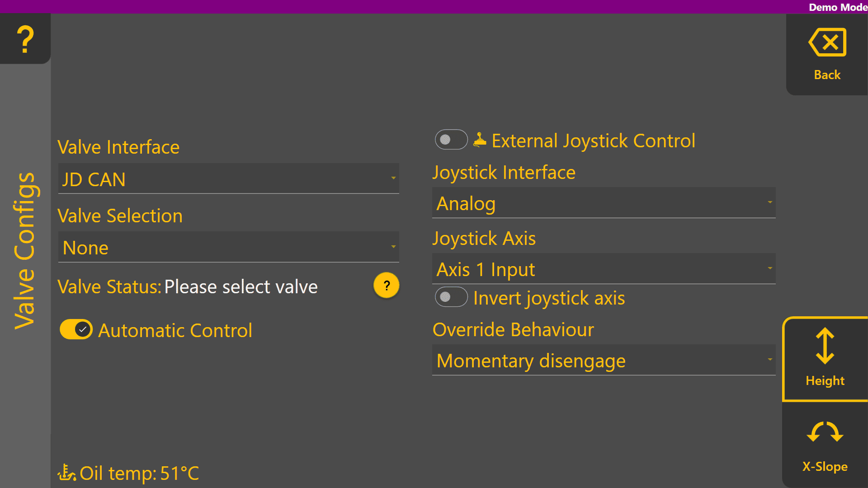
Task: Click the Height up-down arrow icon
Action: [825, 346]
